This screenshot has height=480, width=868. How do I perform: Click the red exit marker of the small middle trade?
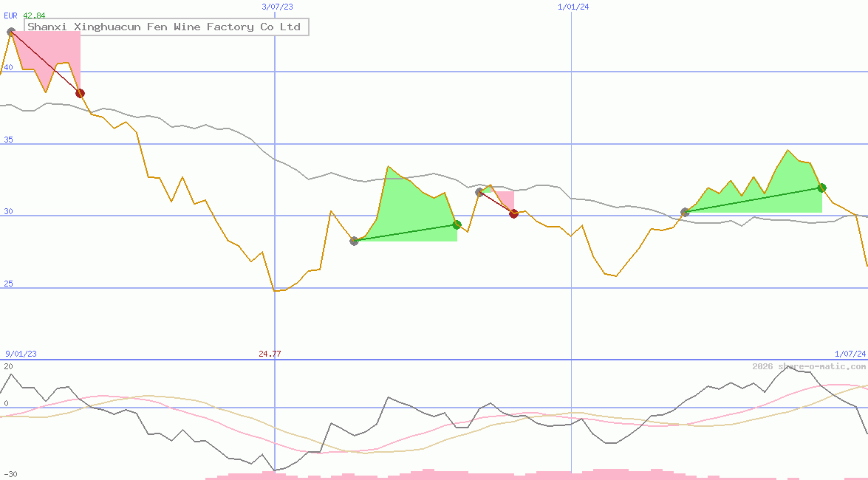[513, 213]
